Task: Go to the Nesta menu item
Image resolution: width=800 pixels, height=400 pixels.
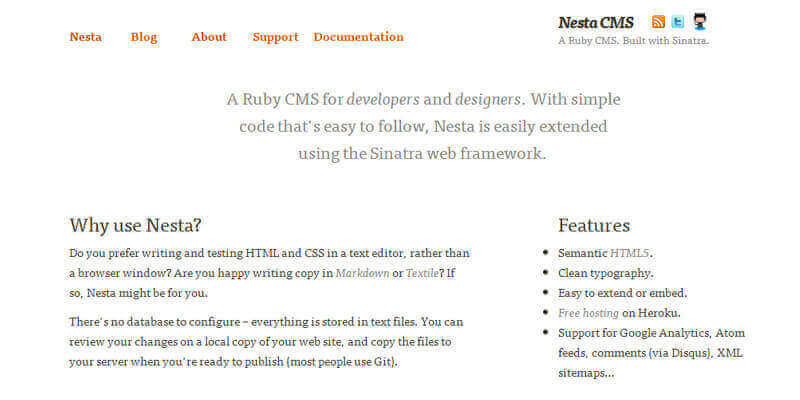Action: [86, 37]
